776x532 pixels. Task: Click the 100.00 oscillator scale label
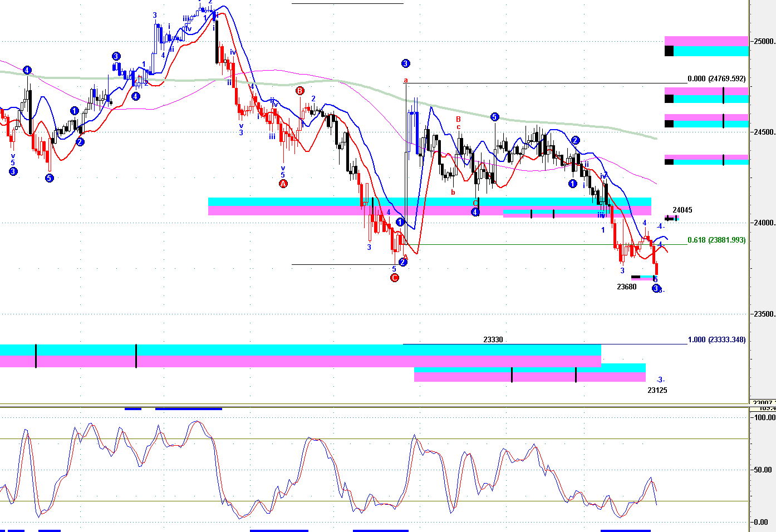[764, 417]
